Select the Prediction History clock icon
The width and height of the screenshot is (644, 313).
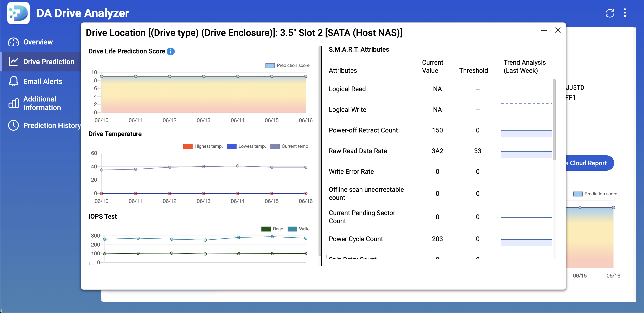[x=13, y=126]
